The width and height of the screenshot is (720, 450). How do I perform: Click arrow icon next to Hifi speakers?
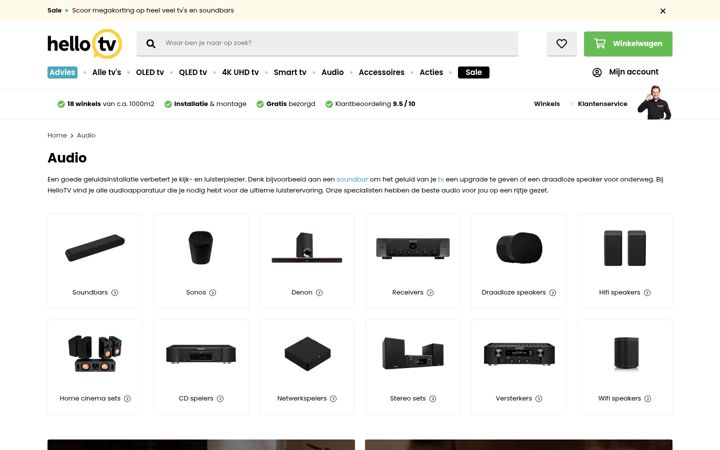[x=647, y=292]
